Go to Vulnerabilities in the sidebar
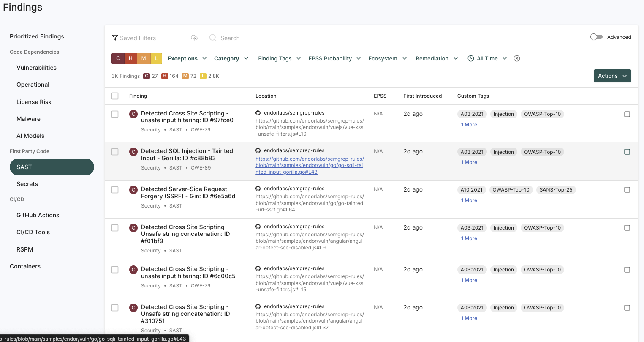 36,68
